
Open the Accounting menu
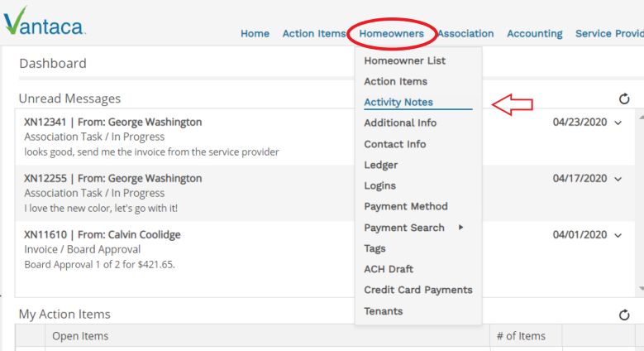click(535, 34)
